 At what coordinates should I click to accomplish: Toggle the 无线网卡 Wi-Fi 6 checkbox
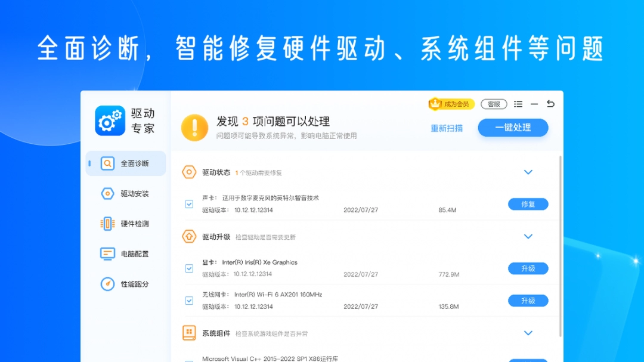(189, 301)
